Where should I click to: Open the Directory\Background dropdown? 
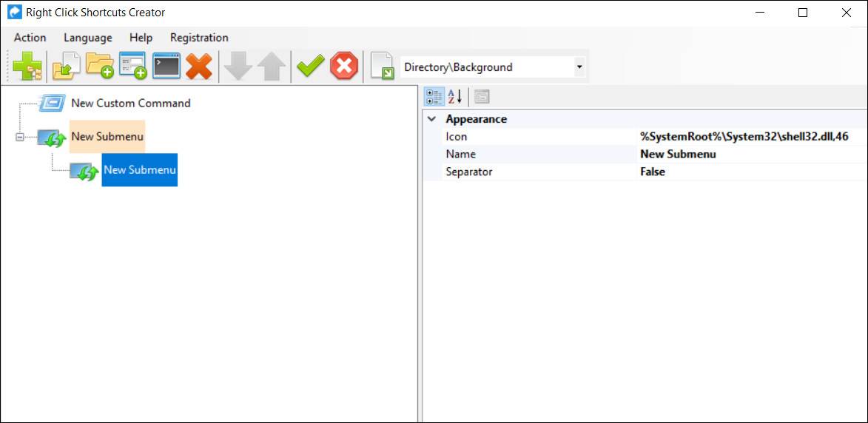(579, 67)
